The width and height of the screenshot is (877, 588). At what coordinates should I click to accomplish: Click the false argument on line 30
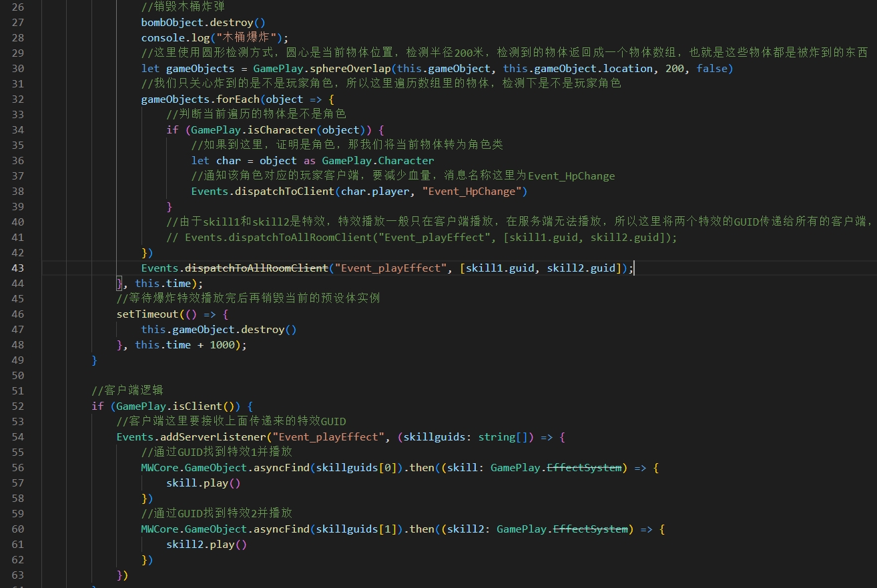click(711, 69)
